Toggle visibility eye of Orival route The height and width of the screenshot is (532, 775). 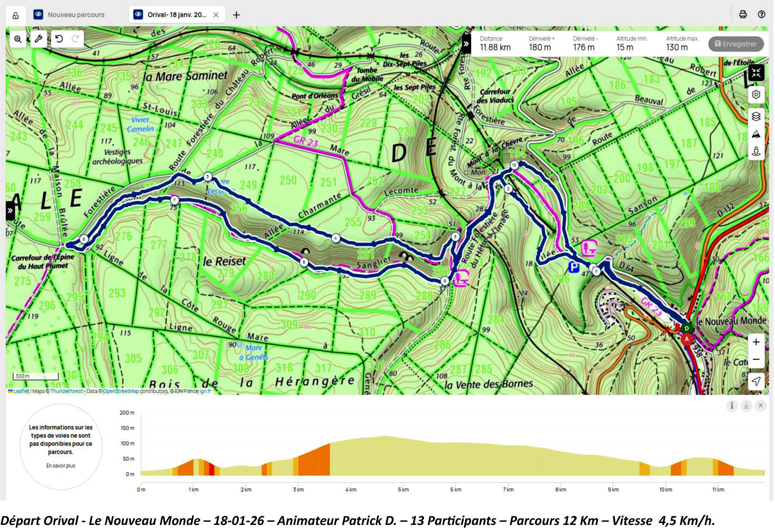click(138, 15)
